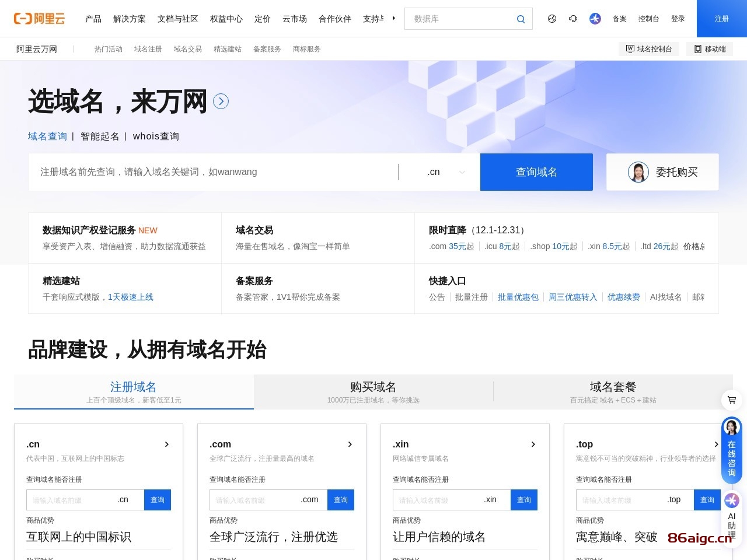This screenshot has width=747, height=560.
Task: Click 查询 button in the .com card
Action: coord(341,500)
